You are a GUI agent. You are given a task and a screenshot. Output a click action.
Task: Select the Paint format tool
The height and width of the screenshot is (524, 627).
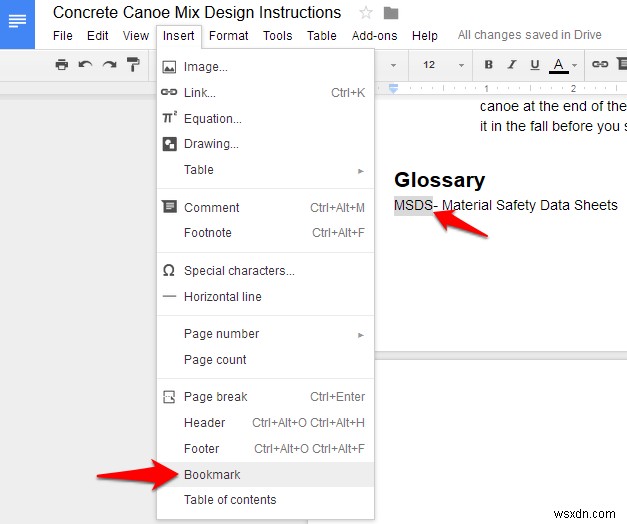133,64
